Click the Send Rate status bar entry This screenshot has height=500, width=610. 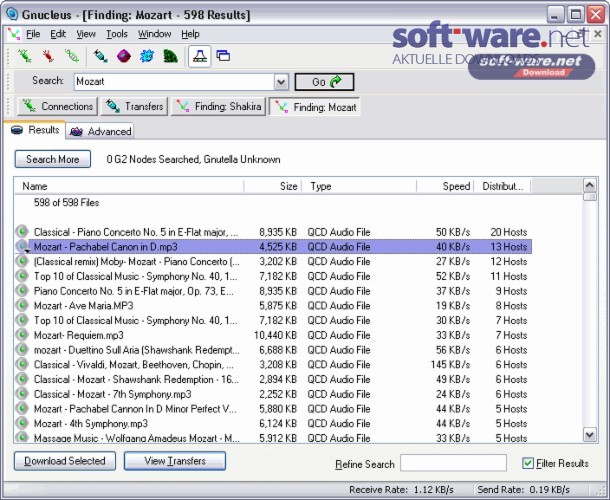pyautogui.click(x=523, y=489)
